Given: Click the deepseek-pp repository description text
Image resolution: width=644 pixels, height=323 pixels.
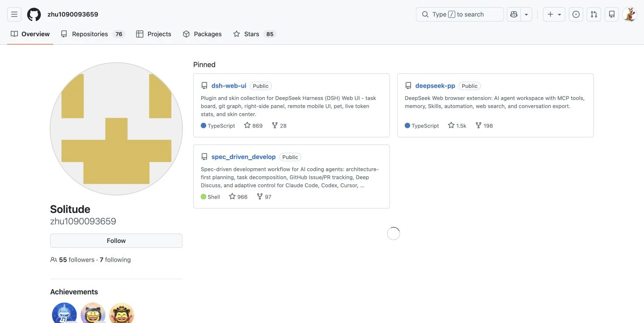Looking at the screenshot, I should point(495,102).
